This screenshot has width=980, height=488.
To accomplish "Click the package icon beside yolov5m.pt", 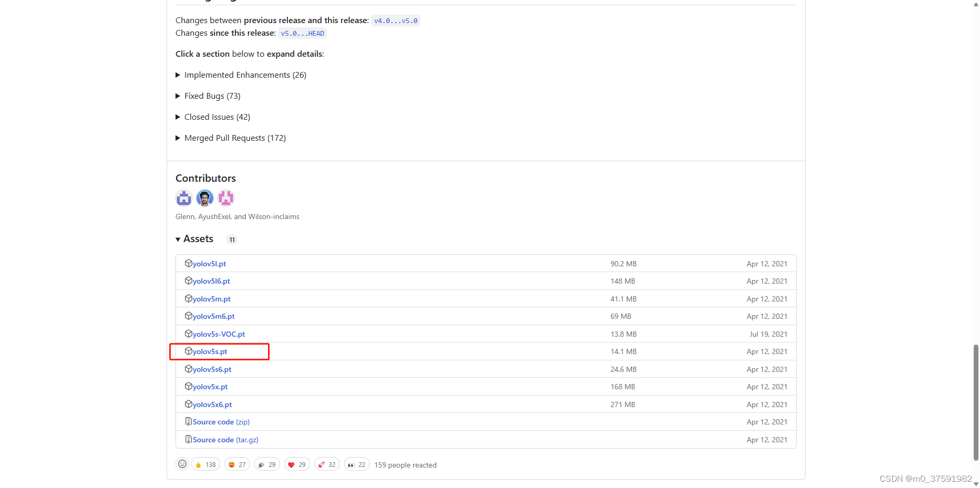I will 188,298.
